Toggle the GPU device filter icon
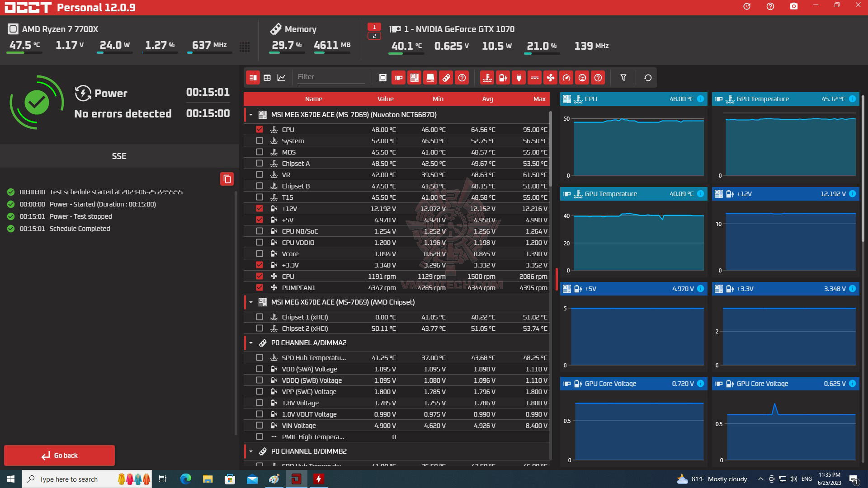This screenshot has width=868, height=488. [398, 78]
